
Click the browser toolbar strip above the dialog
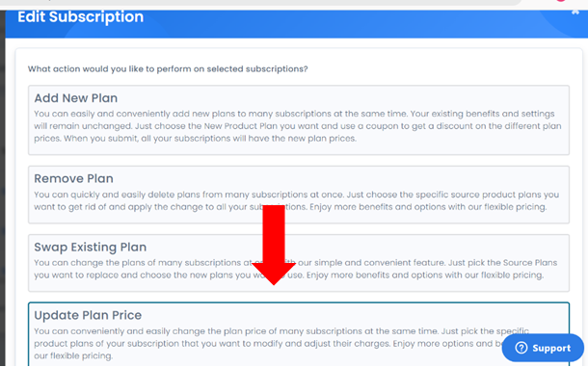[262, 3]
